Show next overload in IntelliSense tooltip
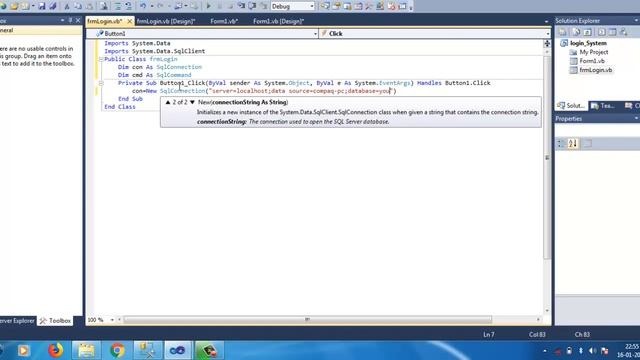The image size is (640, 360). click(x=192, y=102)
